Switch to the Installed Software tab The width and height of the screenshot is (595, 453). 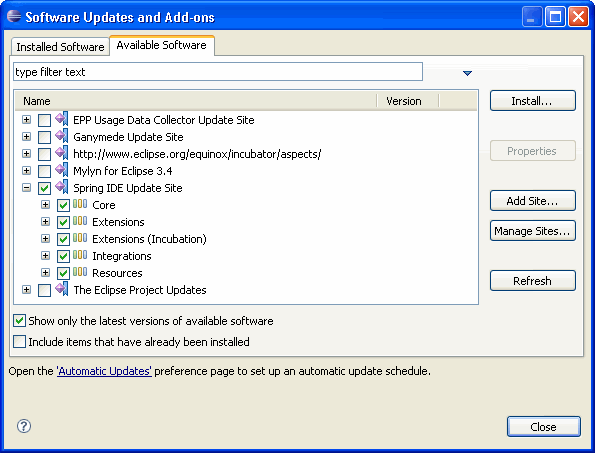[60, 47]
